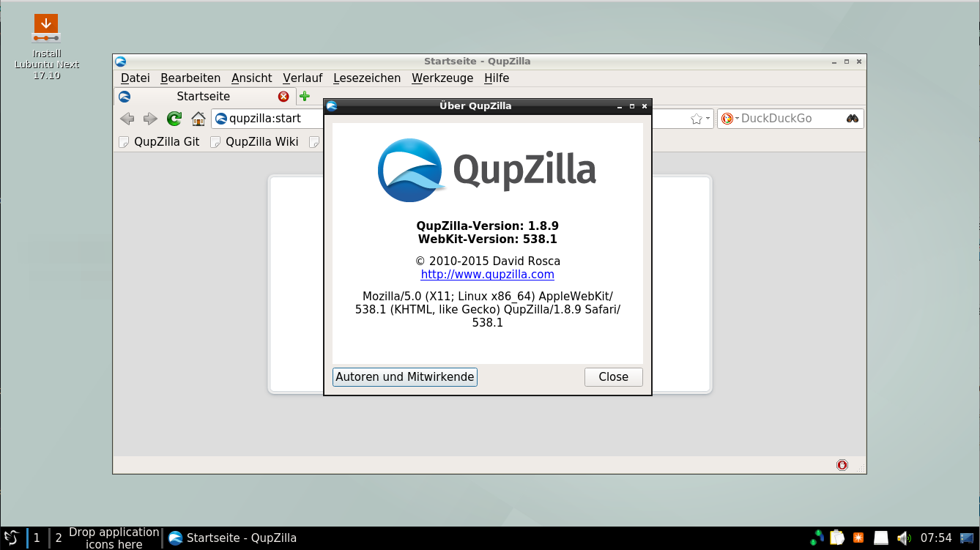Click the QupZilla icon in Über QupZilla title bar
The height and width of the screenshot is (550, 980).
pyautogui.click(x=332, y=106)
